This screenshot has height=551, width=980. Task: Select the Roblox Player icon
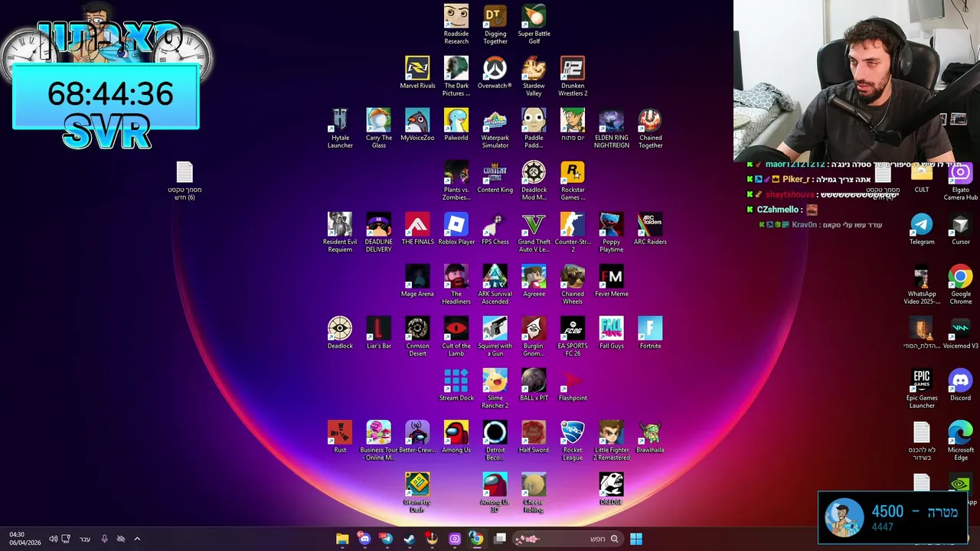456,229
